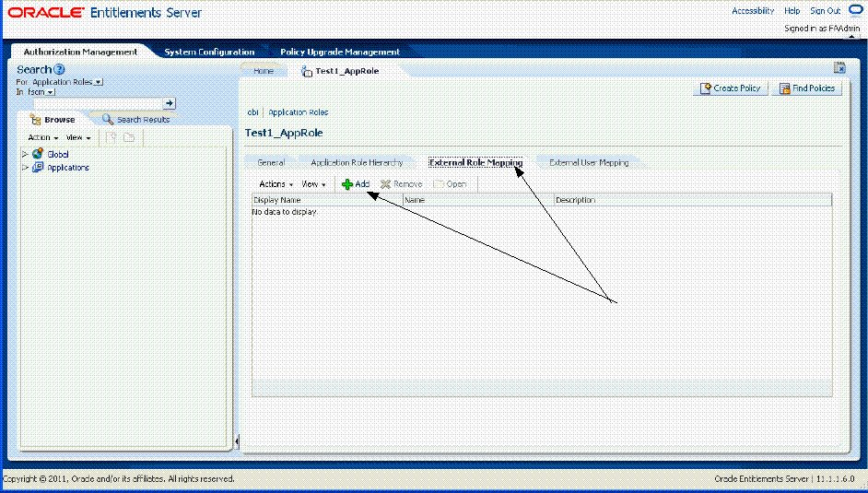Click the Oracle ring icon beside Sign Out
The width and height of the screenshot is (868, 493).
pos(856,10)
